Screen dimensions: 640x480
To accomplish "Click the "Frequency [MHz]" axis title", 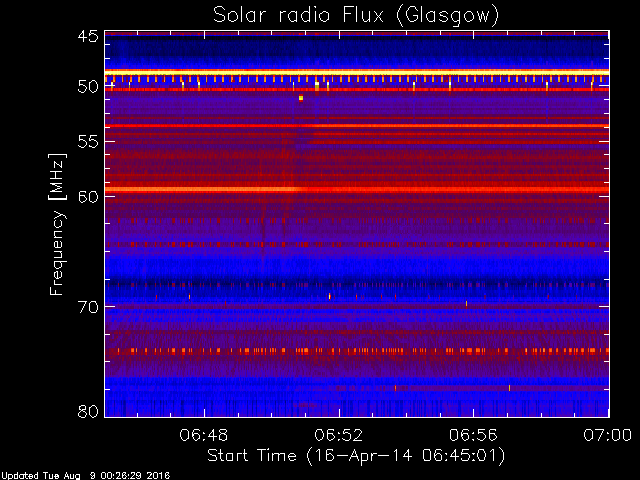I will [x=57, y=224].
